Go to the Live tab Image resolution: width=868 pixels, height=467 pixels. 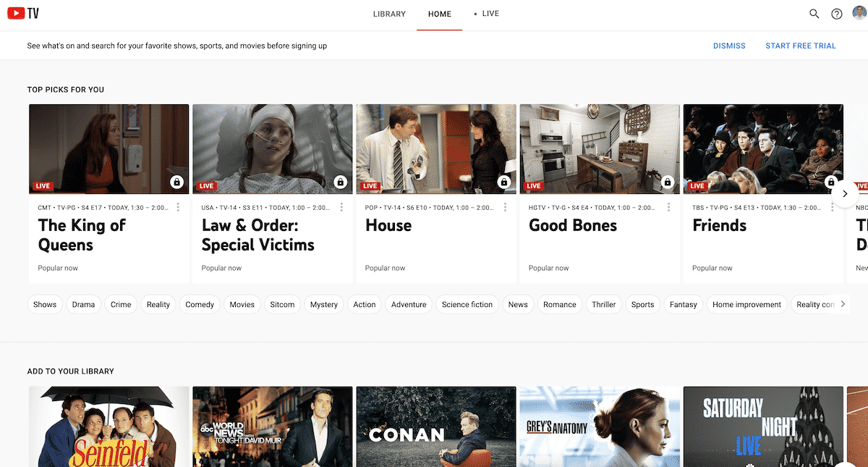tap(487, 14)
